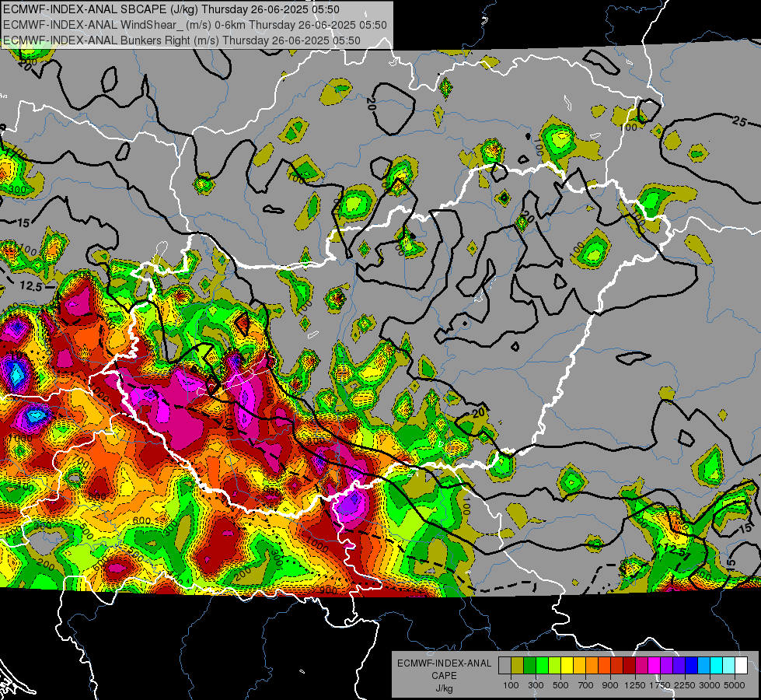Click the legend title ECMWF-INDEX-ANAL
This screenshot has width=761, height=700.
(x=445, y=663)
